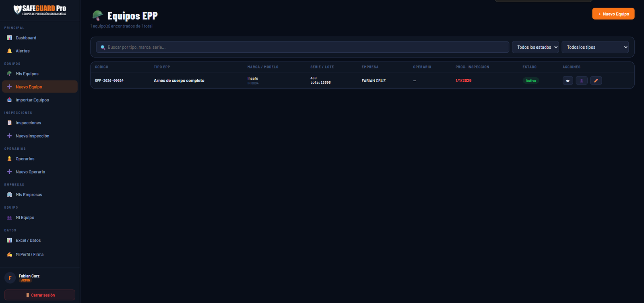Go to Nueva Inspección in the sidebar
Screen dimensions: 644x303
[x=40, y=136]
